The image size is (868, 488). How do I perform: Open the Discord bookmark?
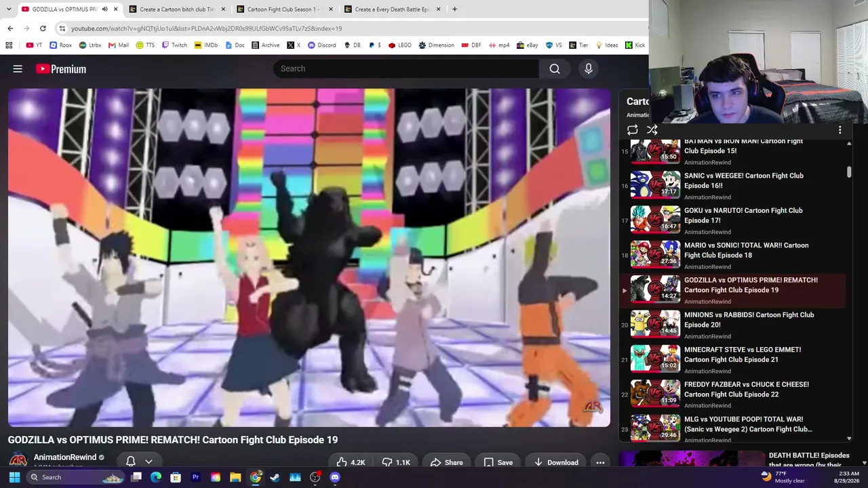322,45
